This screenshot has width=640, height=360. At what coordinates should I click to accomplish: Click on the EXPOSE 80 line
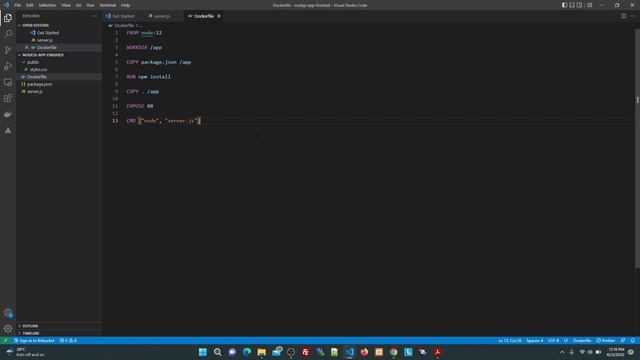coord(140,106)
